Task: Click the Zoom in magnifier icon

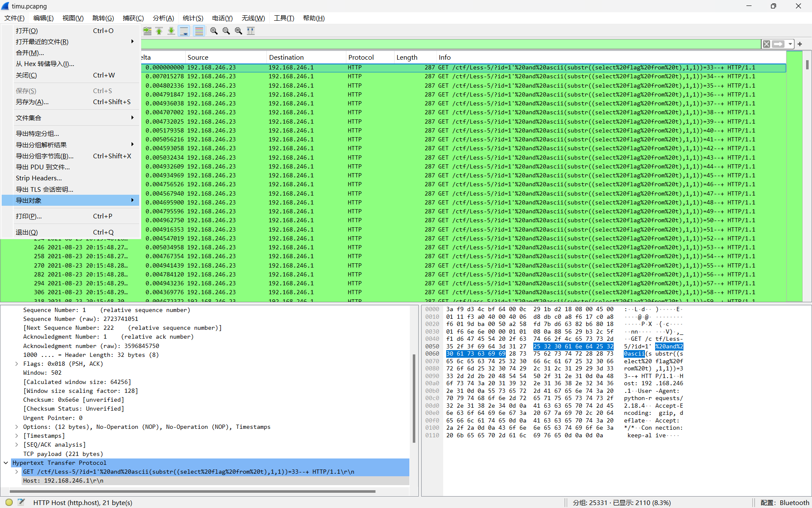Action: (214, 31)
